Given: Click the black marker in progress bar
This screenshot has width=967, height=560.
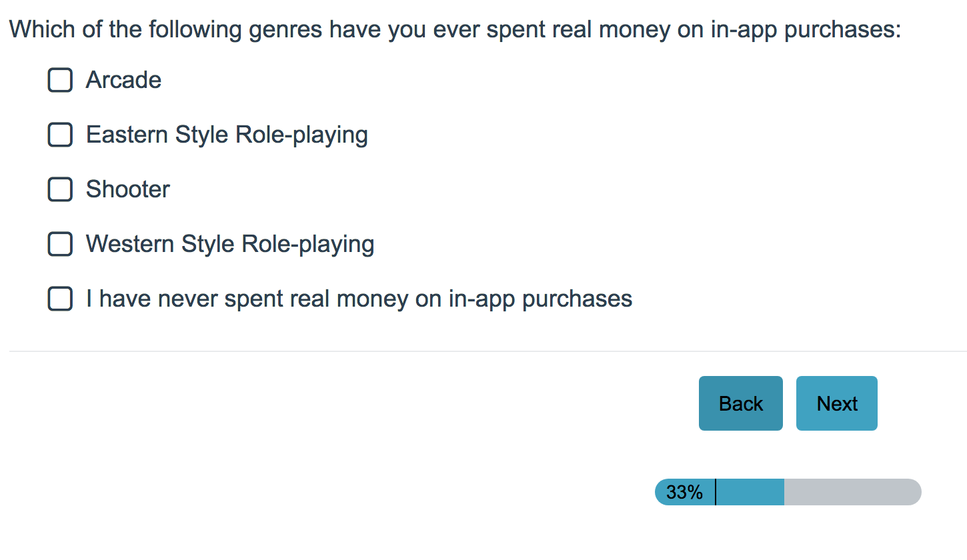Looking at the screenshot, I should (x=716, y=492).
